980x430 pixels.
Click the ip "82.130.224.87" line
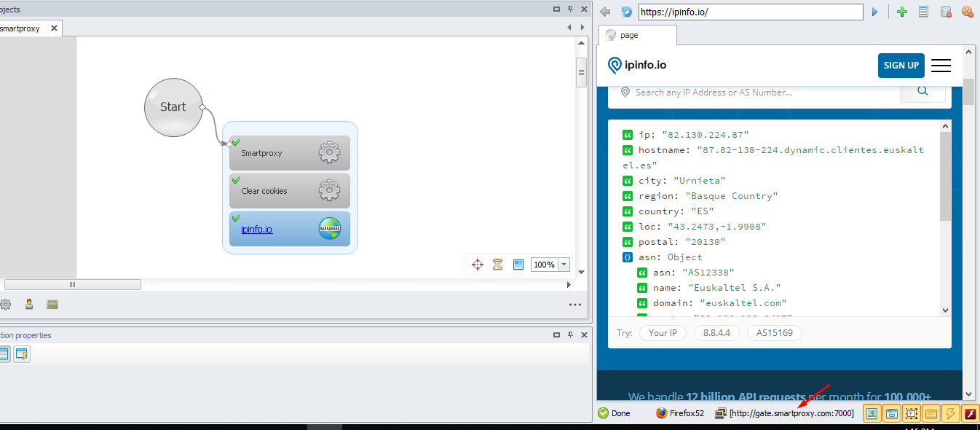pyautogui.click(x=685, y=135)
